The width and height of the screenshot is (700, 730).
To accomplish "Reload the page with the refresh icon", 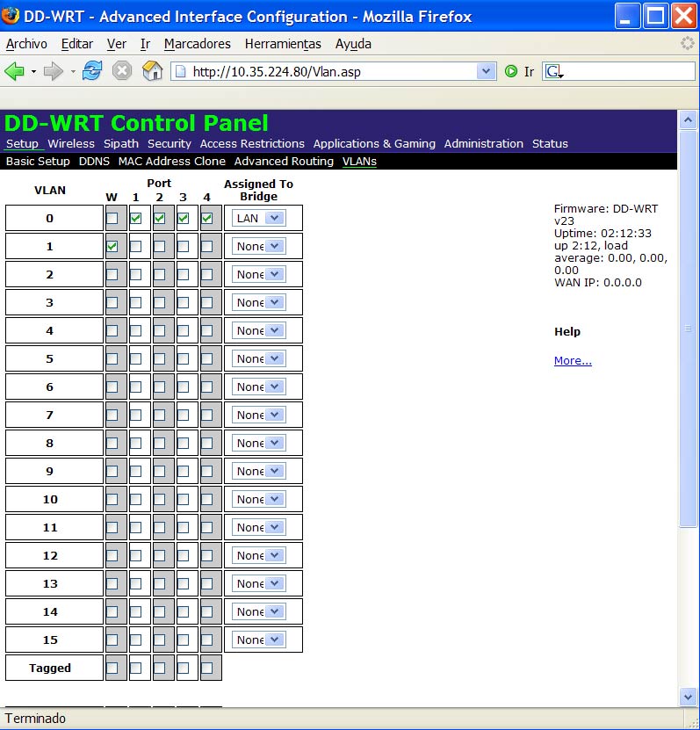I will [x=92, y=72].
